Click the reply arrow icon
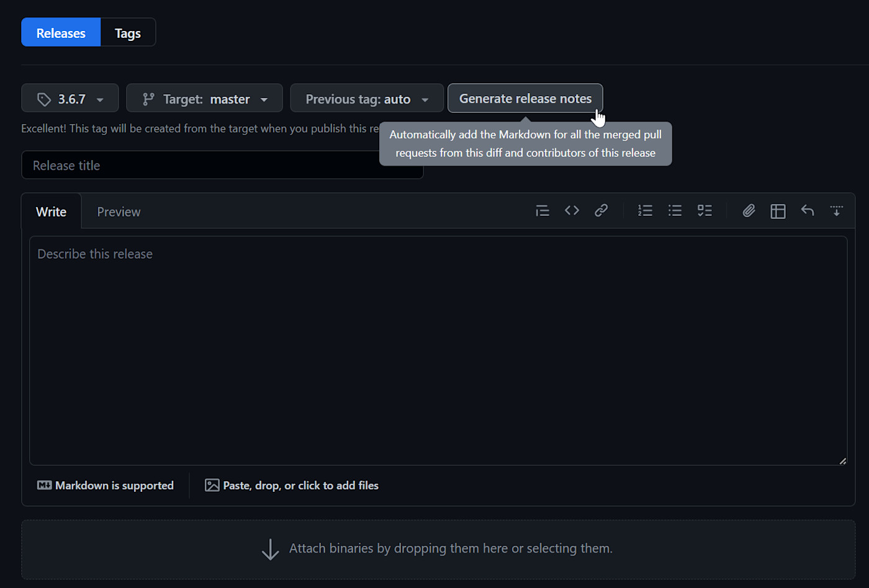 pyautogui.click(x=807, y=211)
